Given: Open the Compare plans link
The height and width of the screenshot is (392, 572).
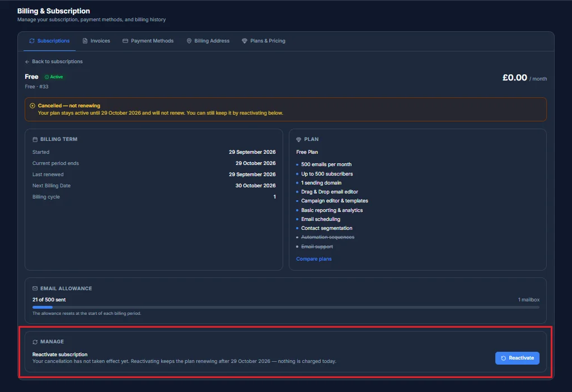Looking at the screenshot, I should [314, 259].
